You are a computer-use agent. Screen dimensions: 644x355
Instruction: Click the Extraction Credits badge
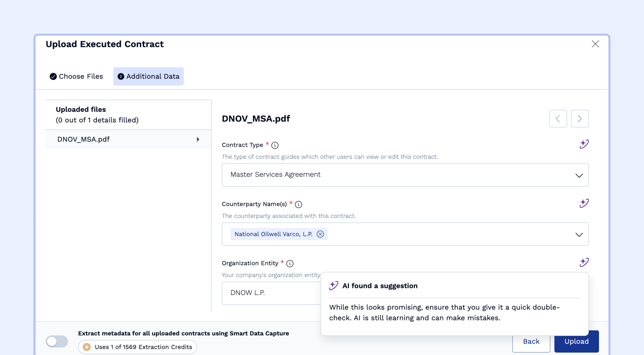[137, 347]
